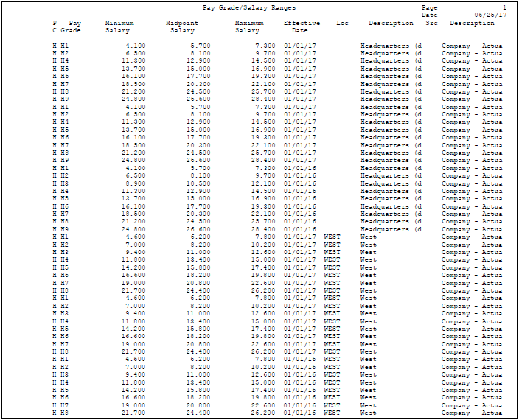Click Company - Actua in Headquarters H4 01/01/16 row
This screenshot has width=519, height=420.
(472, 191)
